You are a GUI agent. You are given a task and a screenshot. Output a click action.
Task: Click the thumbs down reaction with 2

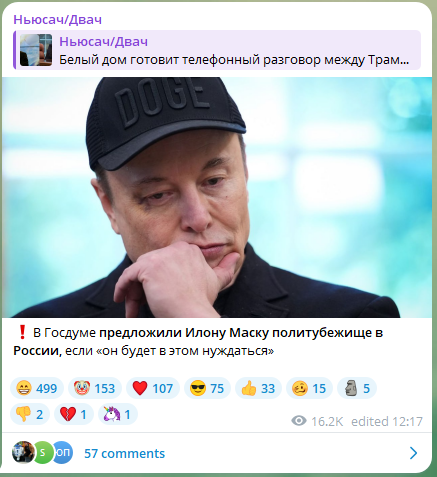(30, 414)
